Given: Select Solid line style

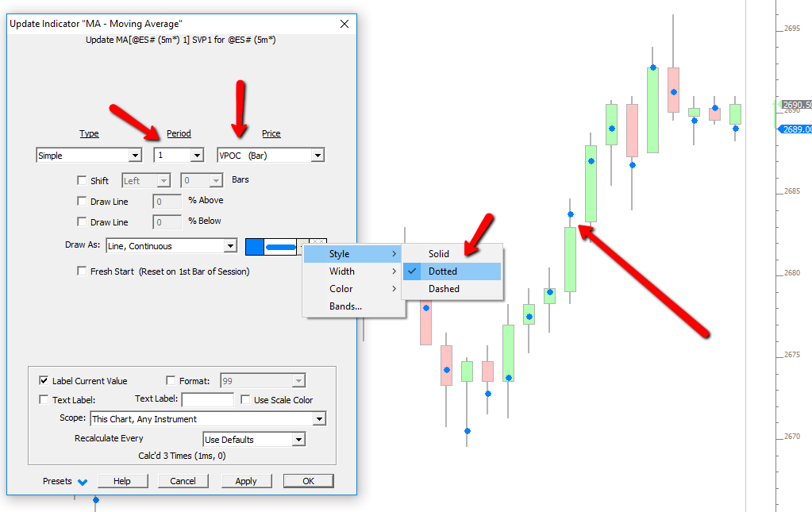Looking at the screenshot, I should point(452,254).
